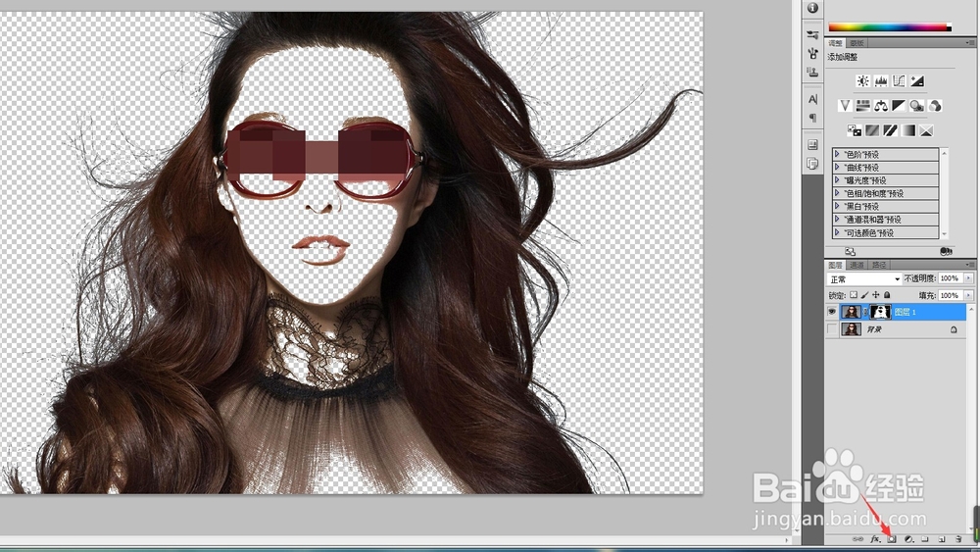Select the layer mask thumbnail of 图层 1
980x552 pixels.
[879, 312]
